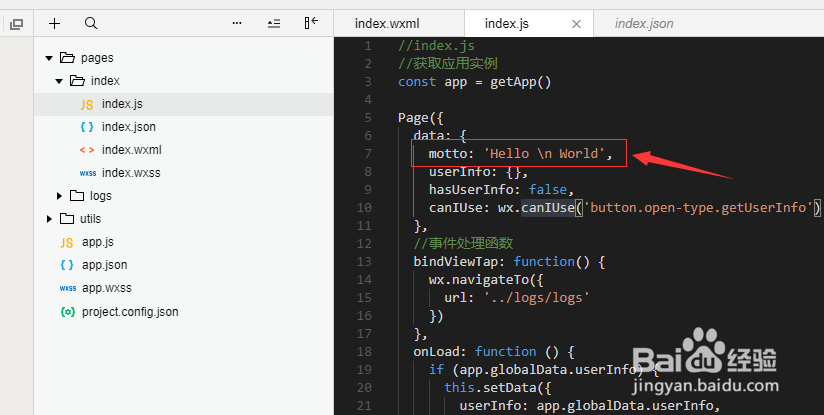Click the wxss icon beside app.wxss

pyautogui.click(x=68, y=288)
